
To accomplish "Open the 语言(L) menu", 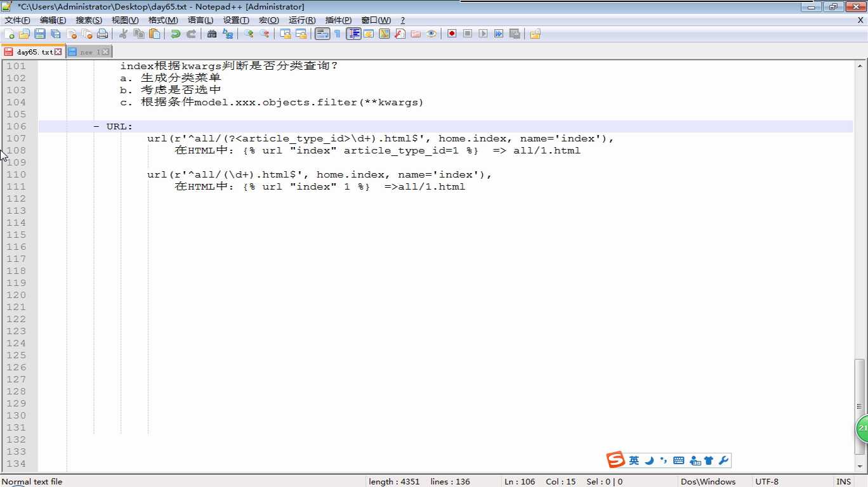I will [201, 20].
